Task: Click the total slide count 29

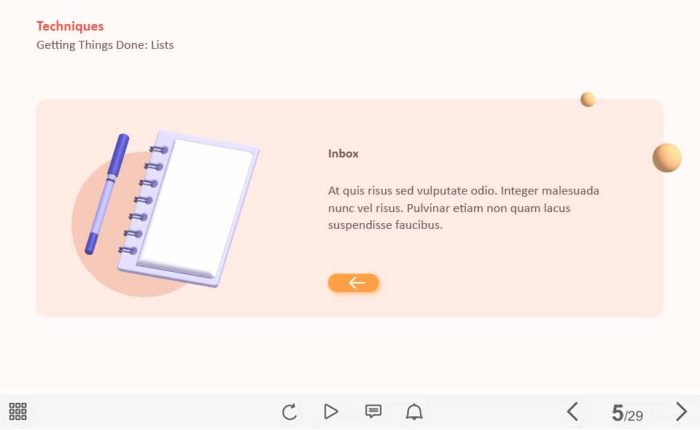Action: coord(635,416)
